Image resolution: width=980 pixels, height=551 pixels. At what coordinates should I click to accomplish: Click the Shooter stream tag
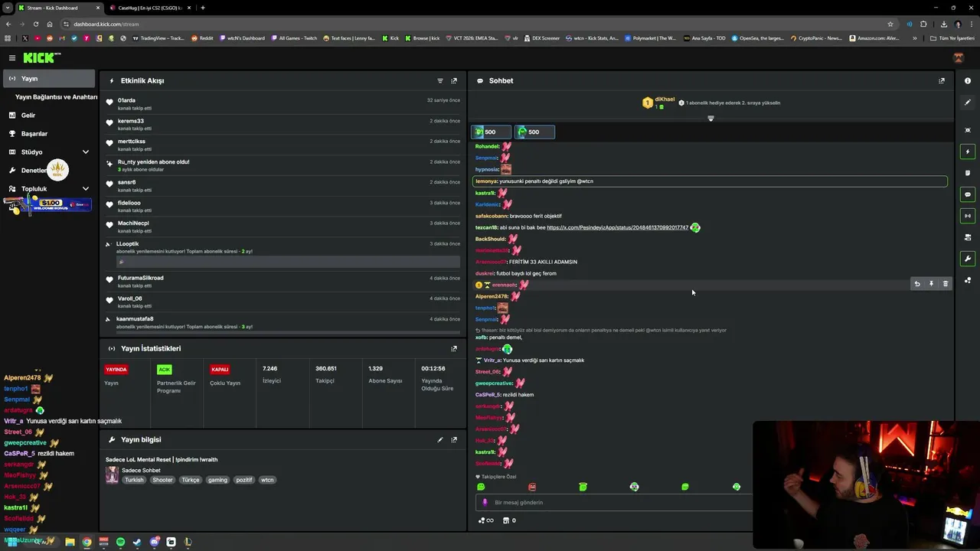point(162,480)
